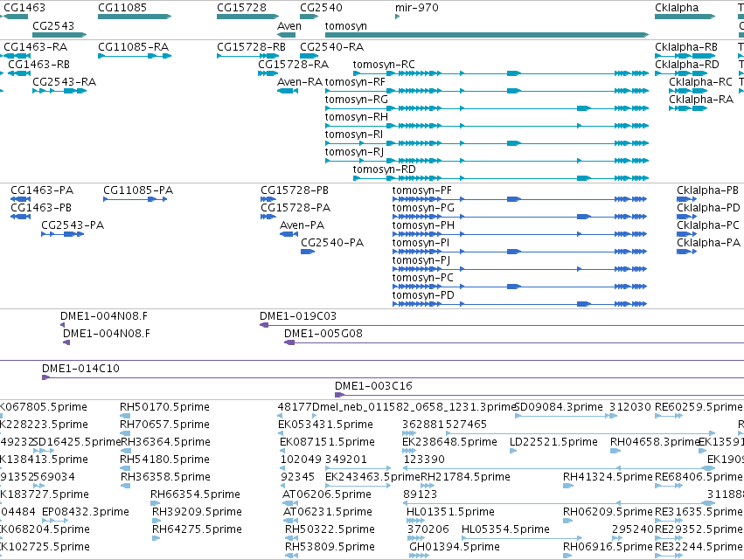Click the RH50170.5prime EST label
Screen dimensions: 744x560
pyautogui.click(x=164, y=407)
